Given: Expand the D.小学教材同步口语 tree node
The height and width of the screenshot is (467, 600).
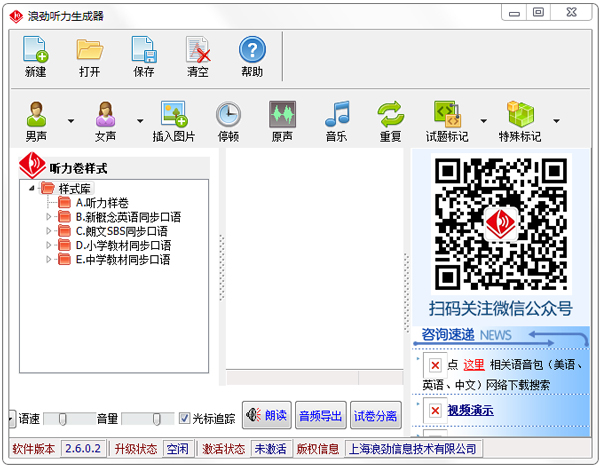Looking at the screenshot, I should pos(49,245).
